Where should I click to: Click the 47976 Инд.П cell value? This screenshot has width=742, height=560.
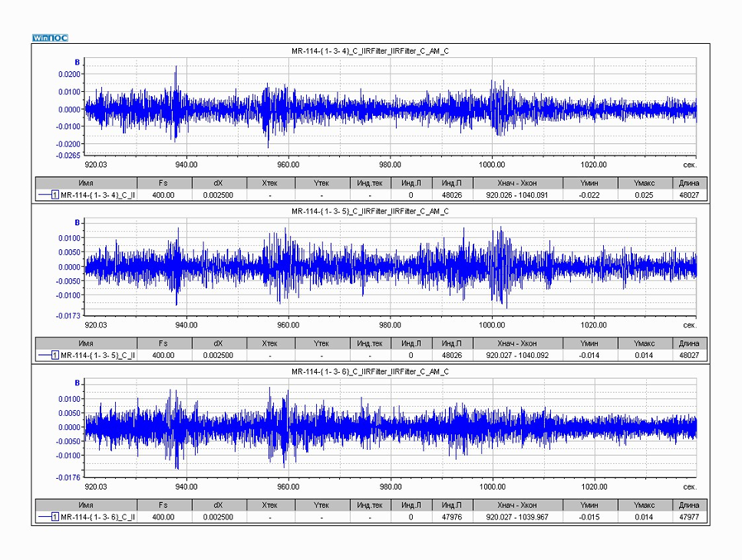coord(451,516)
